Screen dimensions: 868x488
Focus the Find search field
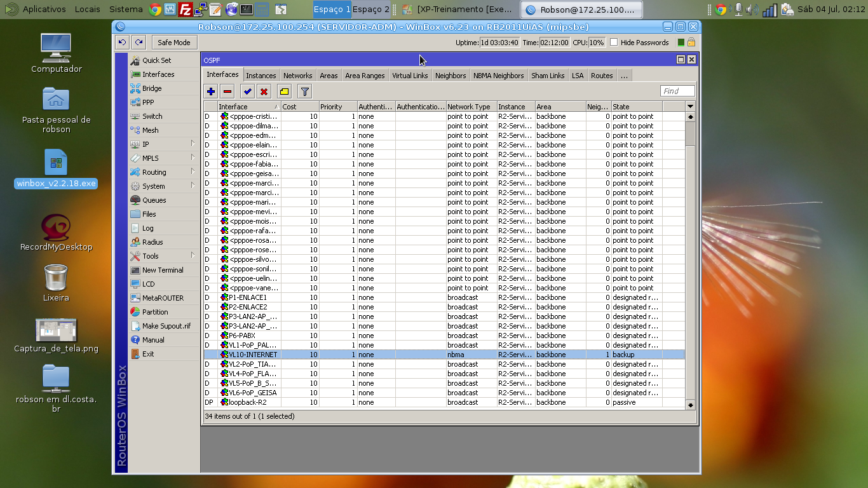tap(678, 91)
